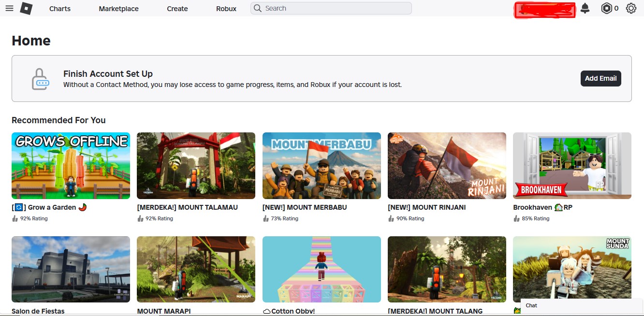The height and width of the screenshot is (316, 644).
Task: Open the MOUNT MARAPI game thumbnail
Action: click(196, 269)
